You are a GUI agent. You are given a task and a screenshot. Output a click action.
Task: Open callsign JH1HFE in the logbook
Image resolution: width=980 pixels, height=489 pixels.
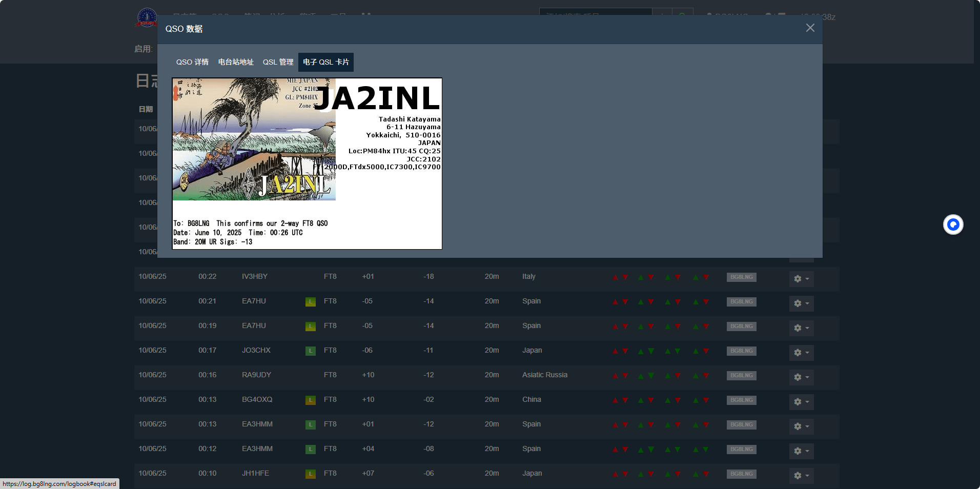click(x=256, y=473)
